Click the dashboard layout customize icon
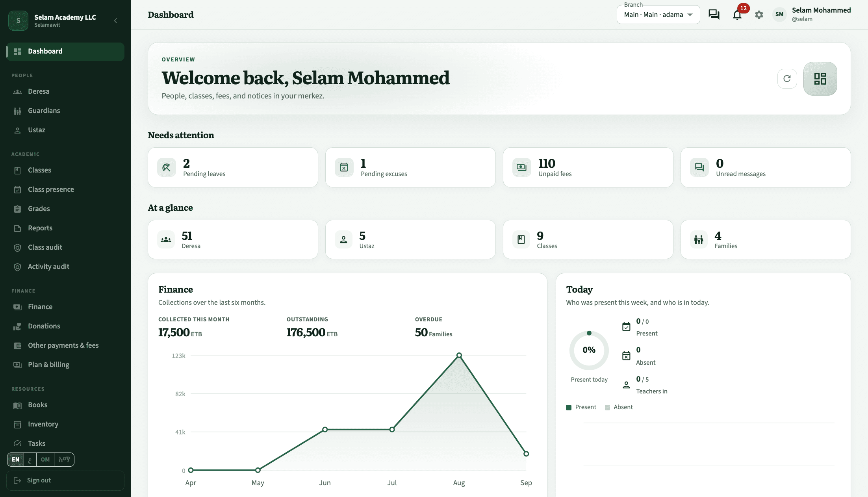The image size is (868, 497). point(820,79)
